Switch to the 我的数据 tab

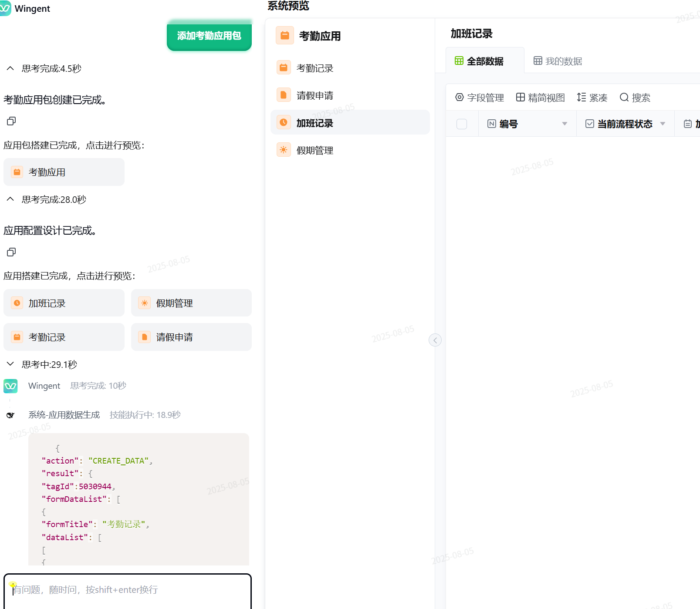557,61
